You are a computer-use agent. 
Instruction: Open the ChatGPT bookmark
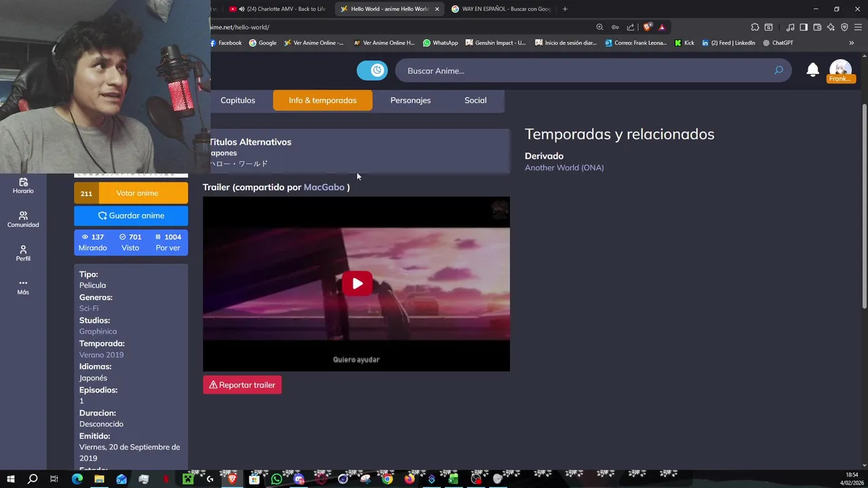tap(778, 43)
